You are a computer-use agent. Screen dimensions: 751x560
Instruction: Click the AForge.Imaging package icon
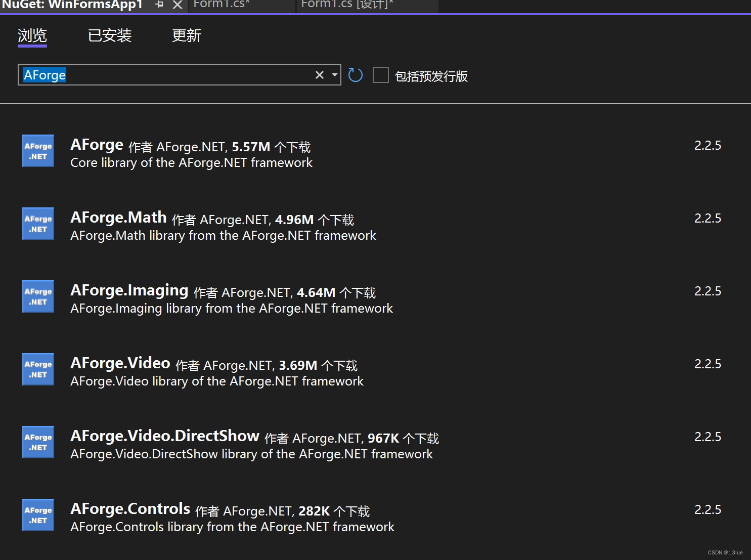tap(38, 296)
